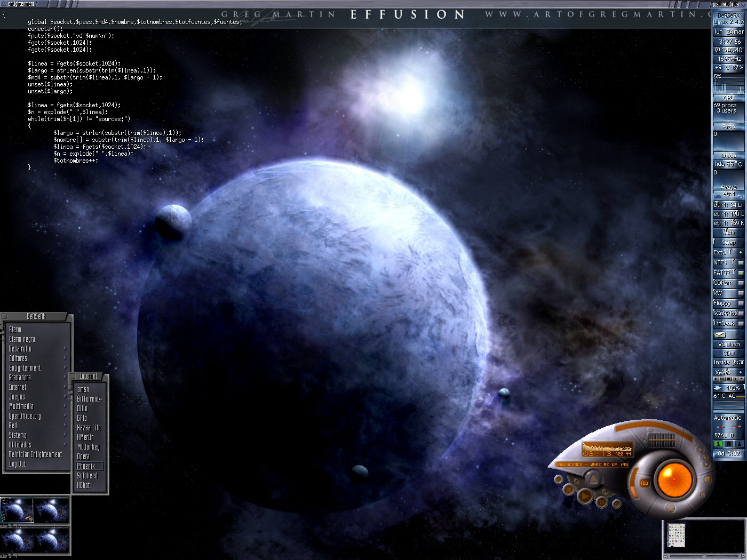
Task: Expand the Enlightenment submenu
Action: [x=37, y=368]
